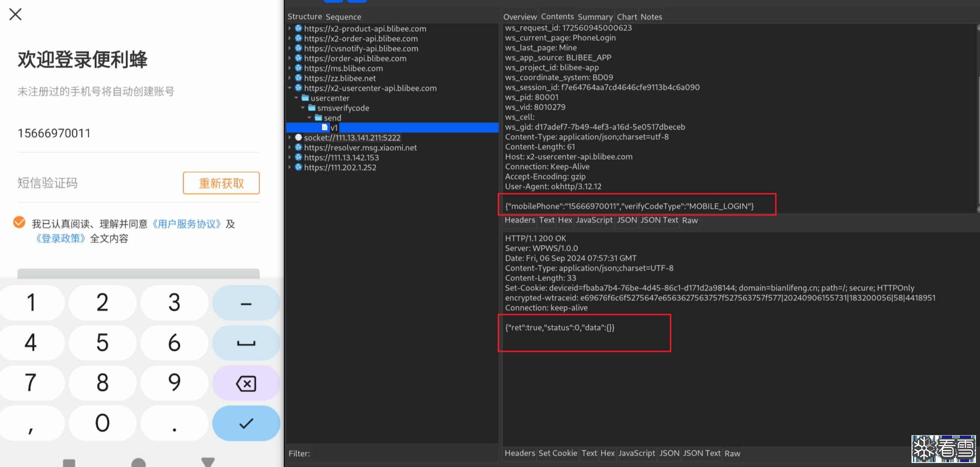Close the login screen with X icon
Image resolution: width=980 pixels, height=467 pixels.
click(15, 15)
